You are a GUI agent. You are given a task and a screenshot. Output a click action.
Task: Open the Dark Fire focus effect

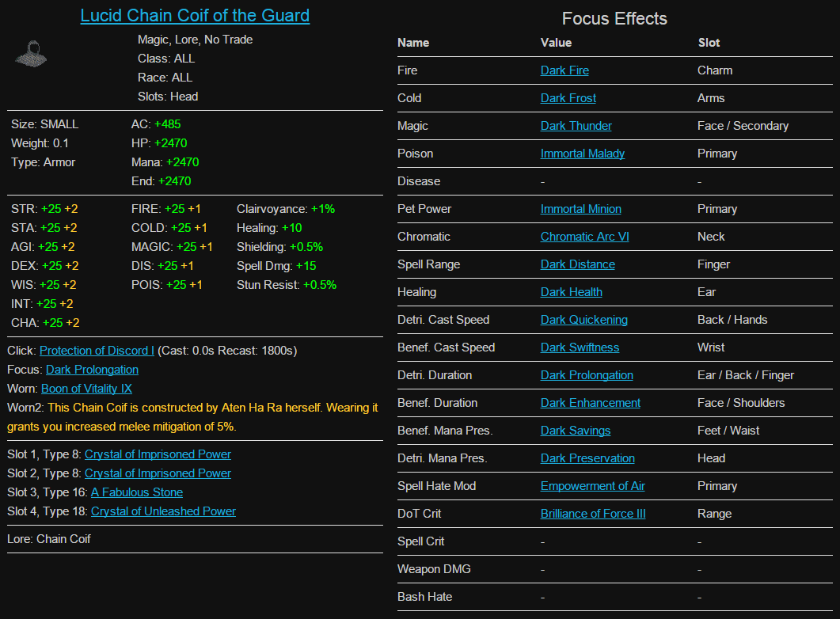[x=564, y=70]
